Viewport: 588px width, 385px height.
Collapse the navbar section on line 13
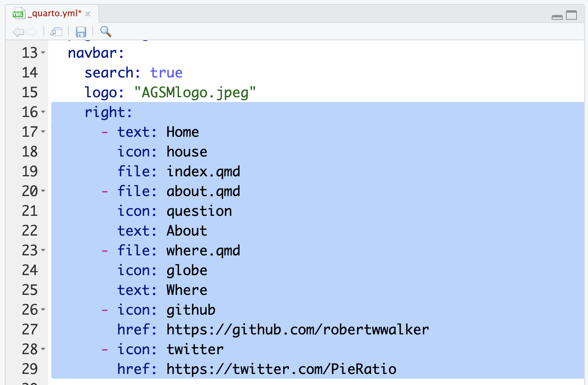[x=43, y=53]
